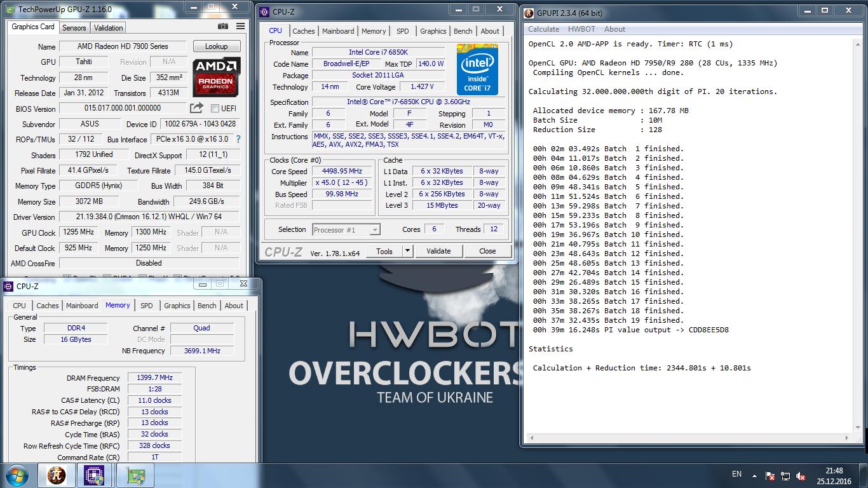Click the 'PI value output -> CDD8EE5D8' line
Image resolution: width=868 pixels, height=488 pixels.
point(631,330)
